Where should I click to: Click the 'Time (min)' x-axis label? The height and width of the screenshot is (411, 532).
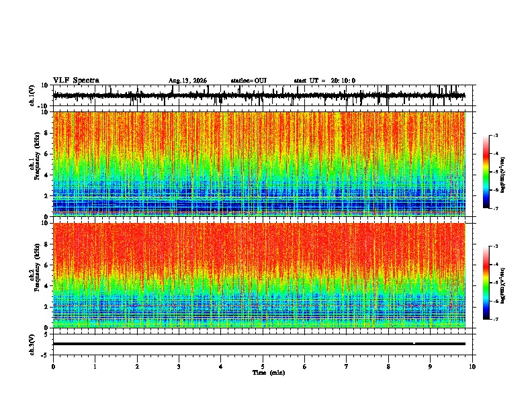pos(269,373)
